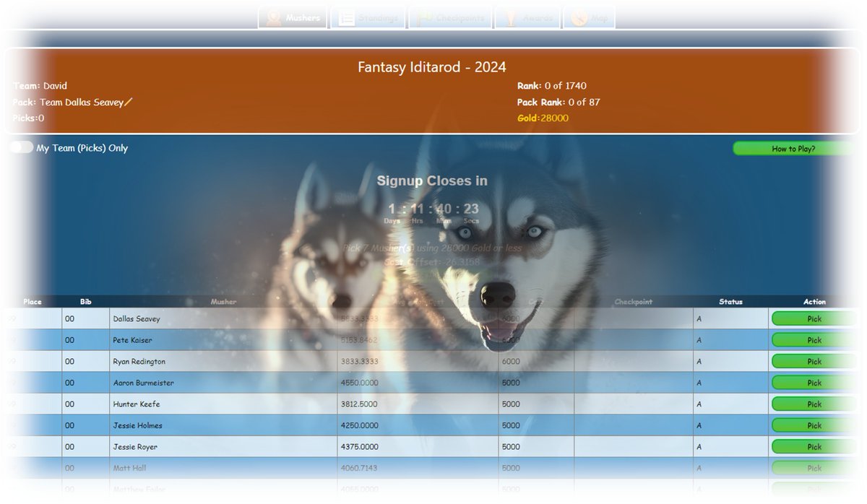Click the Checkpoints flag icon
Screen dimensions: 867x504
[428, 18]
